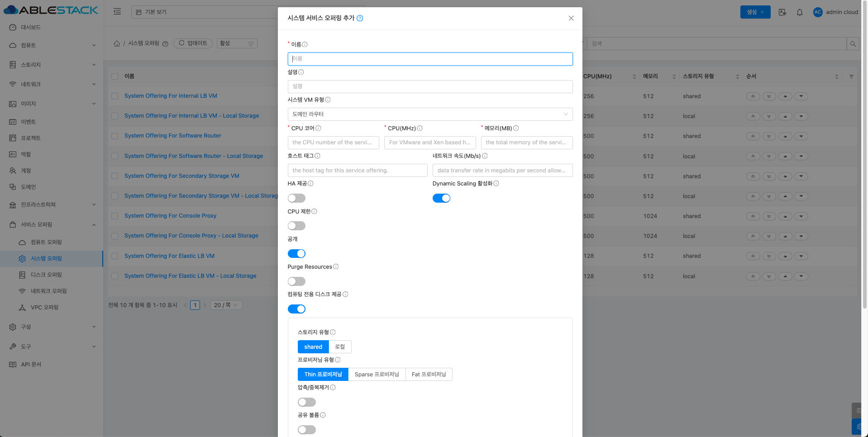The height and width of the screenshot is (437, 868).
Task: Select Fat 프로비저닝 option
Action: point(429,374)
